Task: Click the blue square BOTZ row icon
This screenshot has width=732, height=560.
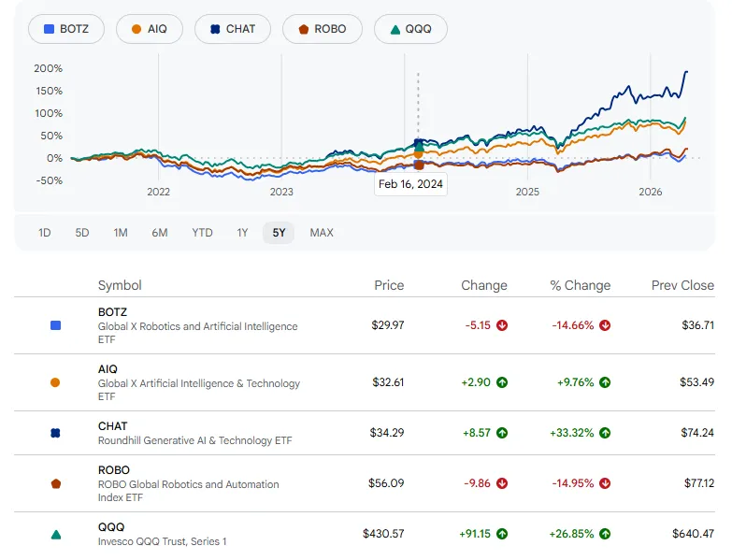Action: (x=55, y=325)
